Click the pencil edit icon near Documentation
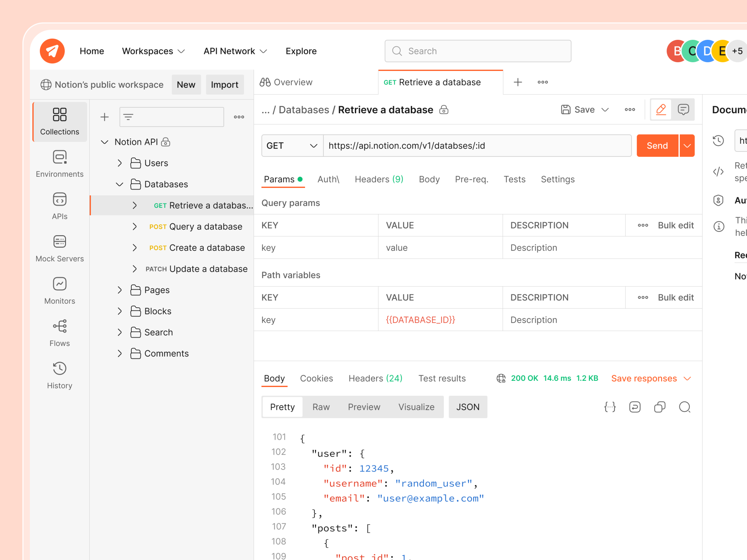Image resolution: width=747 pixels, height=560 pixels. click(661, 109)
